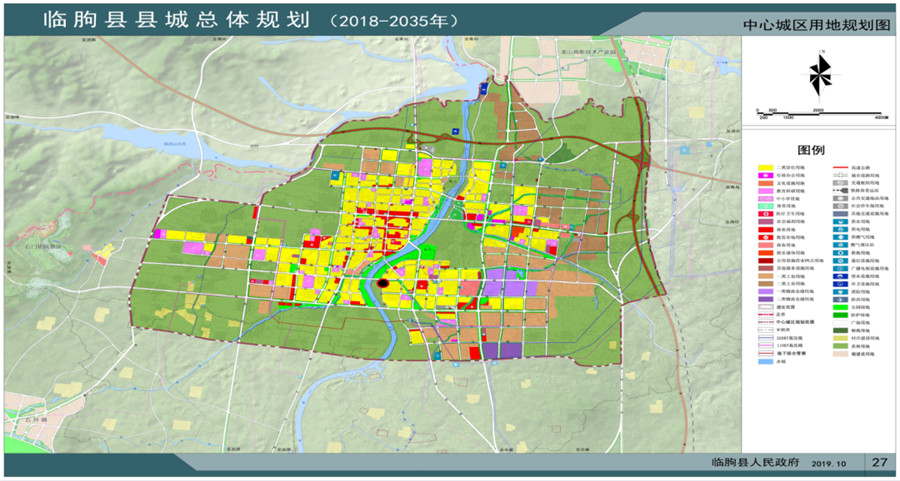Click the page number 27
This screenshot has height=481, width=900.
(x=878, y=462)
